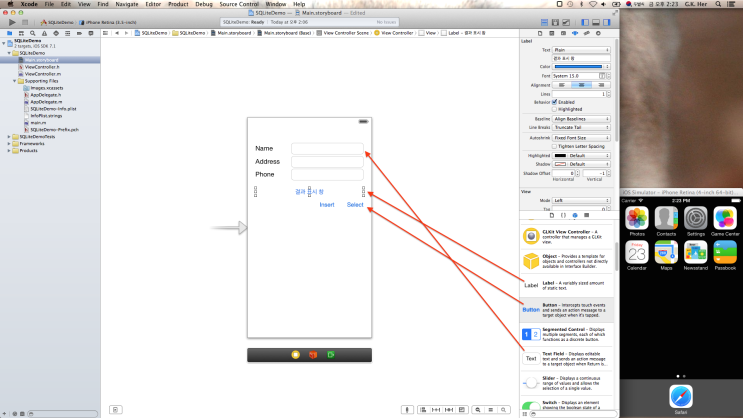743x418 pixels.
Task: Toggle the Highlighted behavior checkbox
Action: [555, 109]
